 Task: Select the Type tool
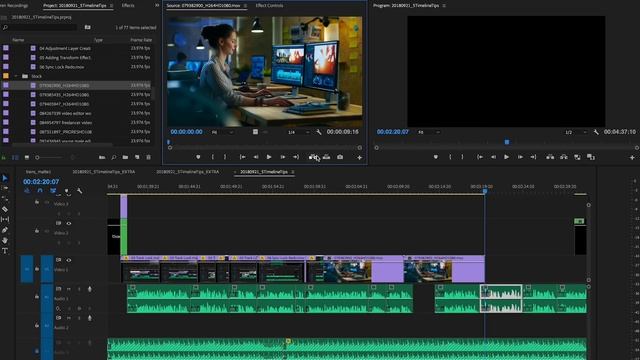click(x=5, y=251)
